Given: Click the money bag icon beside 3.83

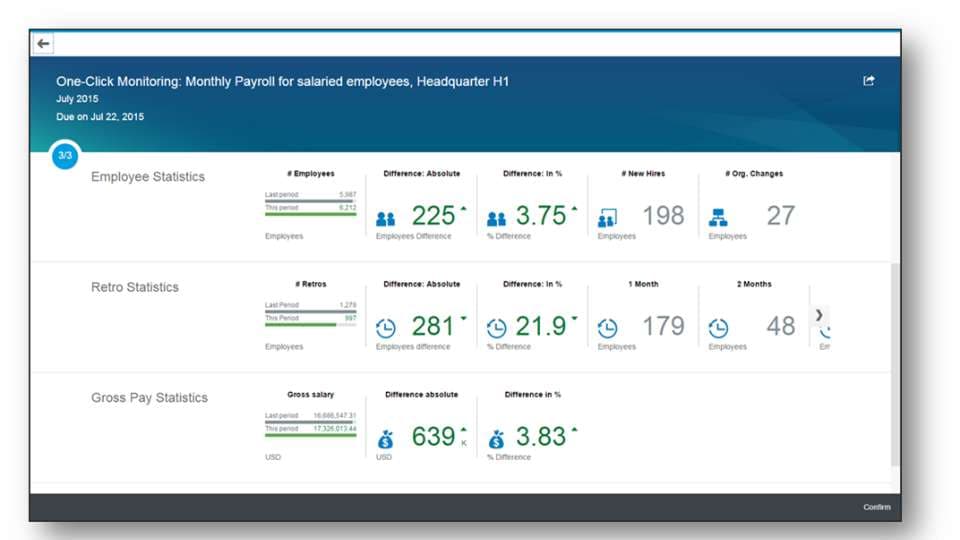Looking at the screenshot, I should [x=497, y=438].
